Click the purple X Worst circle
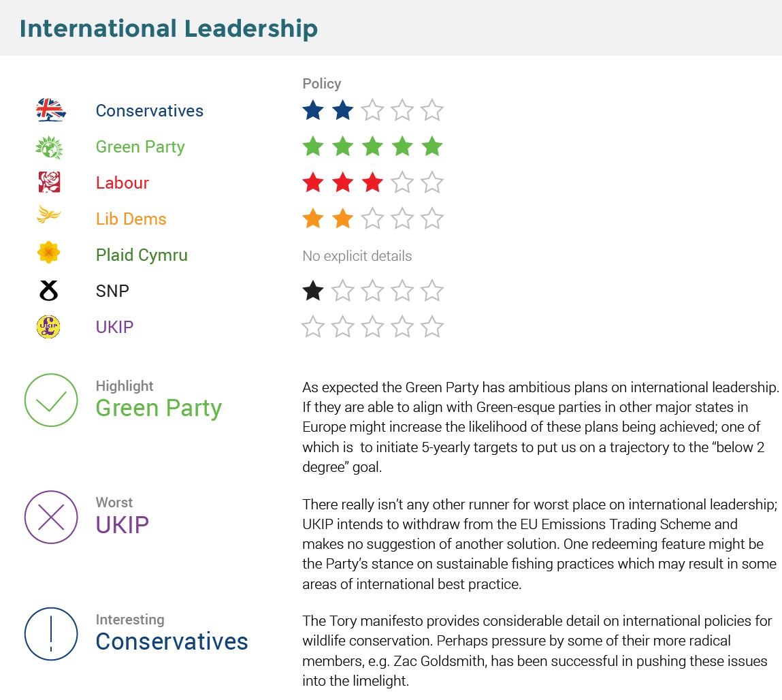782x700 pixels. [52, 518]
